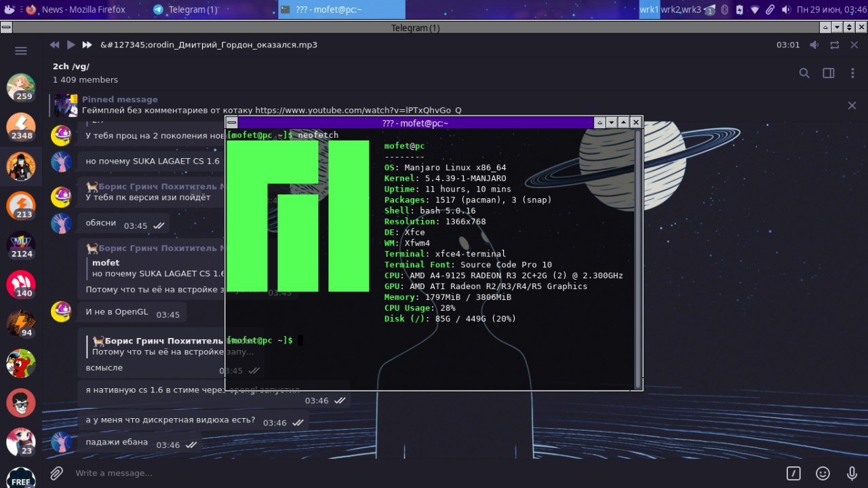Viewport: 868px width, 488px height.
Task: Open the emoji picker
Action: coord(823,473)
